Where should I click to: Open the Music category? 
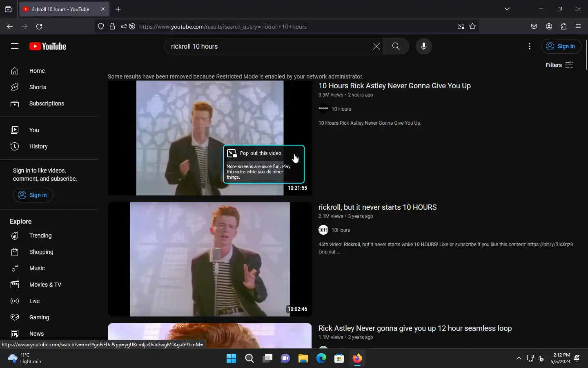[x=49, y=268]
